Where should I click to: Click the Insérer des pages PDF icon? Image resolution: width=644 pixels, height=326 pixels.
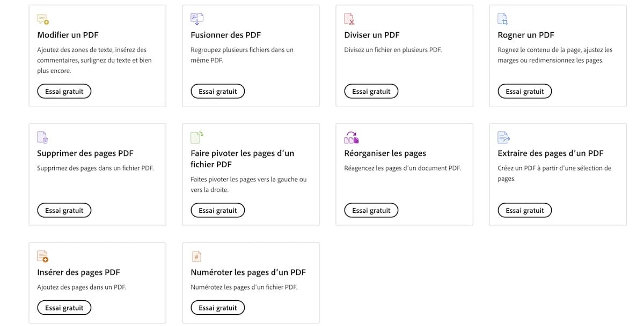43,256
